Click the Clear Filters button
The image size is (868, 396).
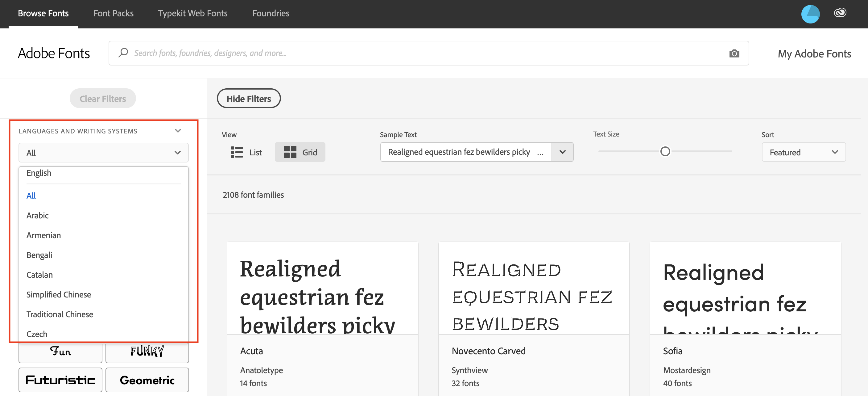coord(102,99)
